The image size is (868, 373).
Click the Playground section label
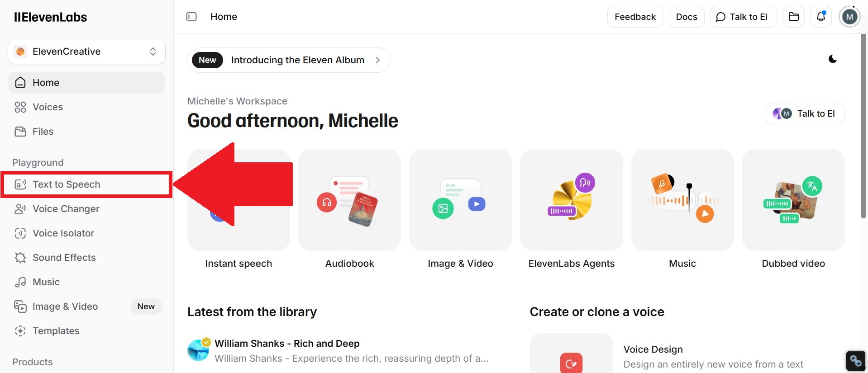coord(38,163)
